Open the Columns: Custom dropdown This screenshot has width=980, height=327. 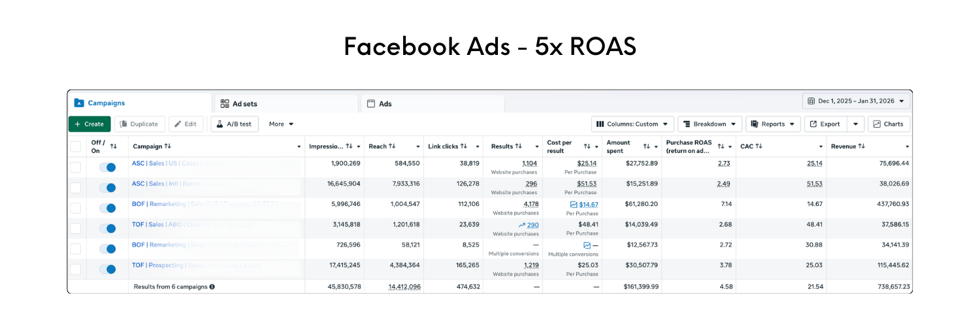pyautogui.click(x=632, y=124)
